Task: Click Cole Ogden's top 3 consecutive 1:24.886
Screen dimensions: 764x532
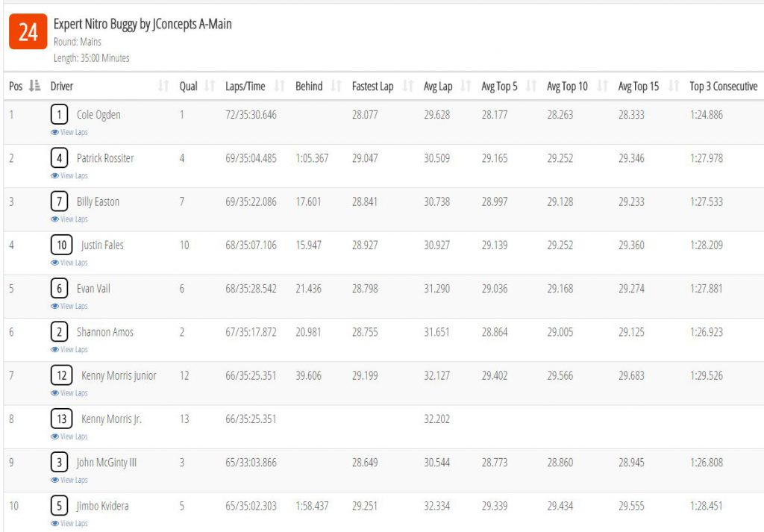Action: click(x=707, y=115)
